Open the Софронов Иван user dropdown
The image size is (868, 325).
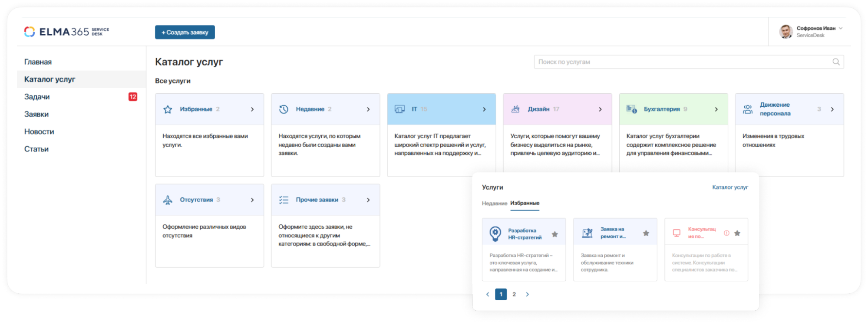coord(841,29)
